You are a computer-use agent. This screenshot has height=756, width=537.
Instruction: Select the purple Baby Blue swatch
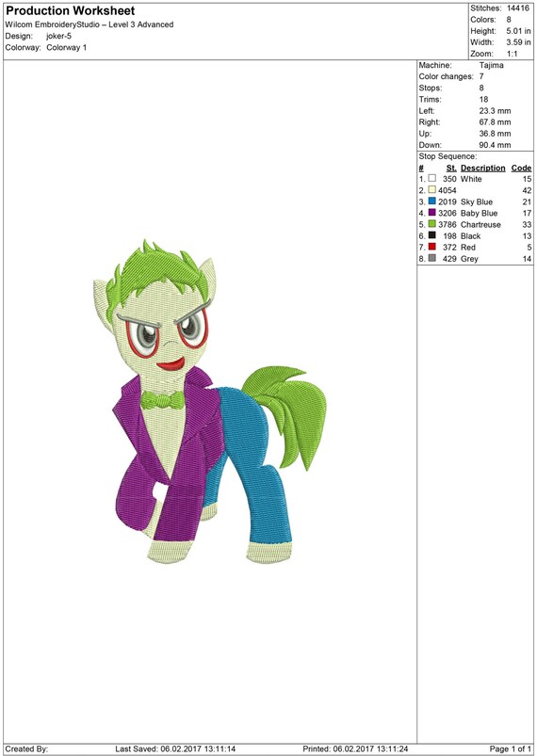(431, 213)
